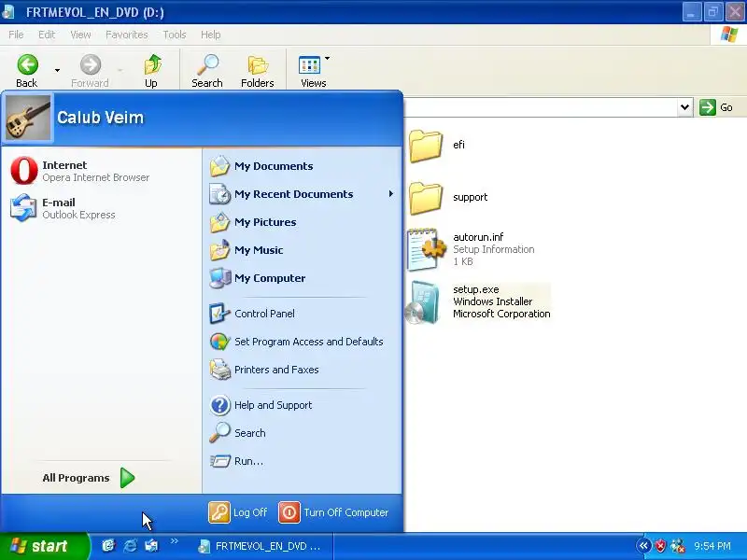Open the Back history dropdown arrow

(57, 71)
